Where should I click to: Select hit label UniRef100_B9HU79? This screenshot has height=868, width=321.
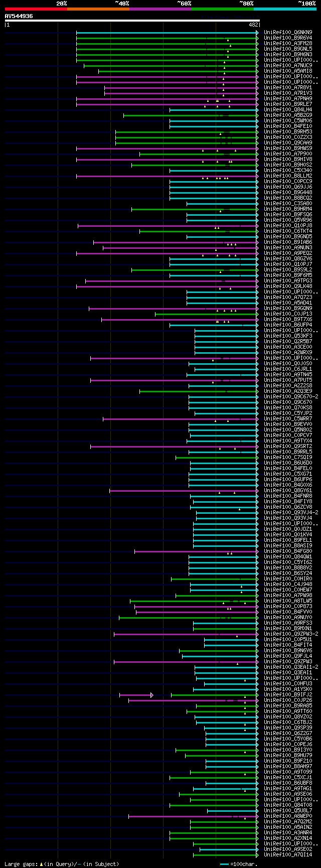click(288, 755)
